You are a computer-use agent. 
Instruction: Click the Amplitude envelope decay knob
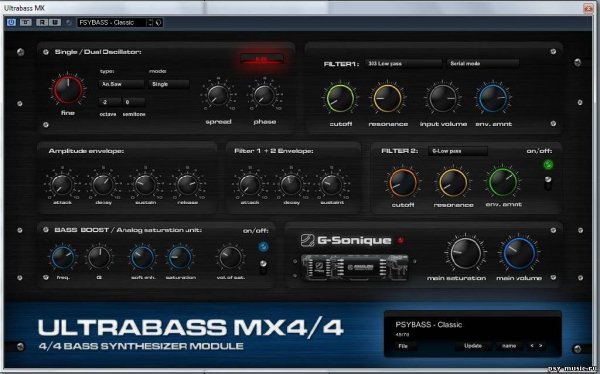click(x=103, y=185)
